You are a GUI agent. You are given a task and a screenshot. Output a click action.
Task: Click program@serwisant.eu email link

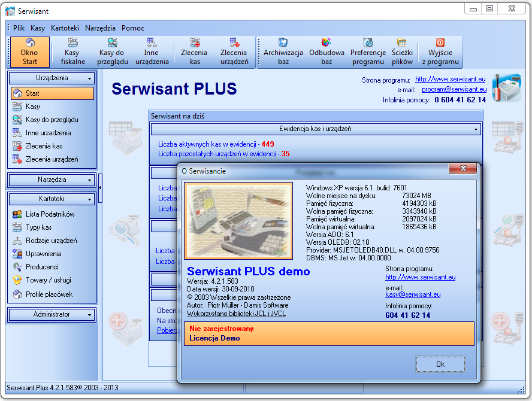click(454, 90)
